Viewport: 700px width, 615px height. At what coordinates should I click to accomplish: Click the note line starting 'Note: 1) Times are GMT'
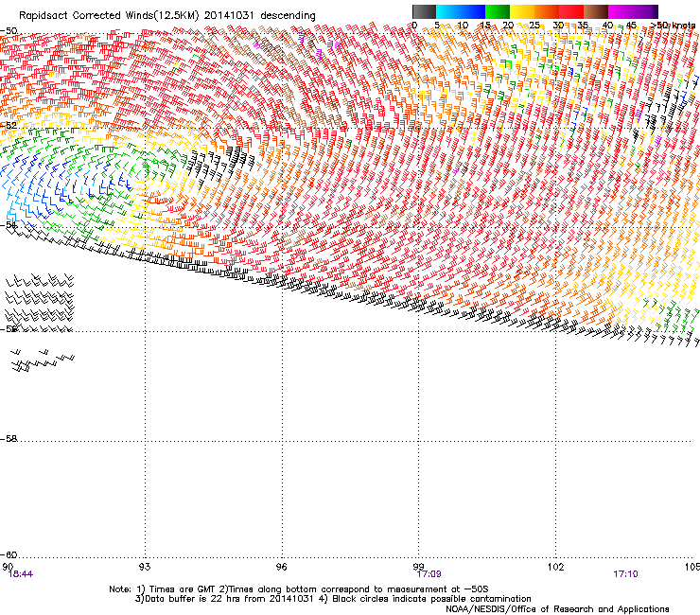point(299,589)
